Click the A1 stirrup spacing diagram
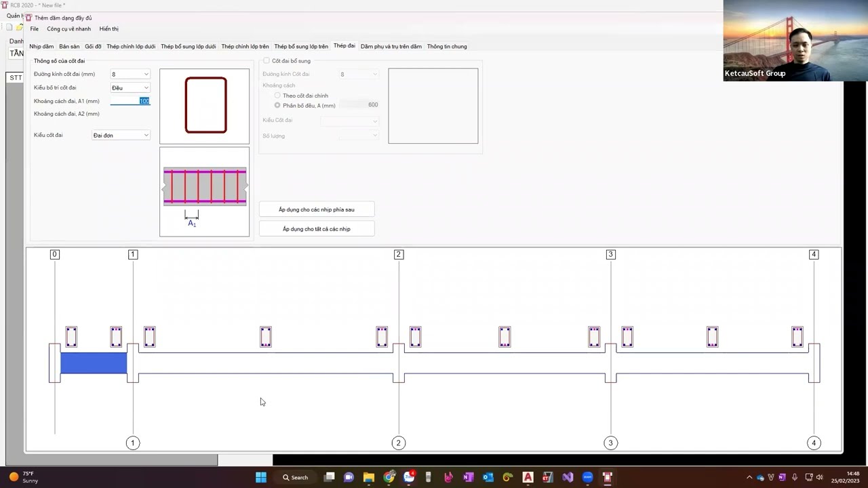 click(x=205, y=192)
